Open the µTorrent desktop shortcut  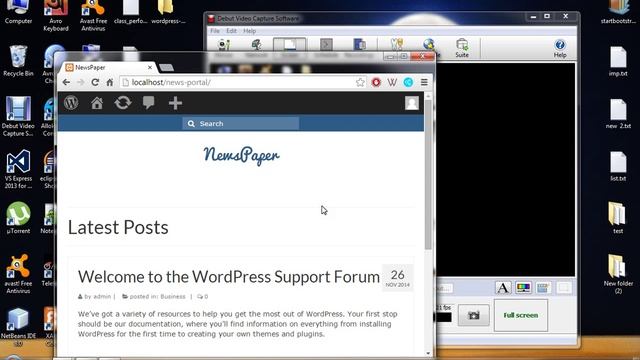18,218
